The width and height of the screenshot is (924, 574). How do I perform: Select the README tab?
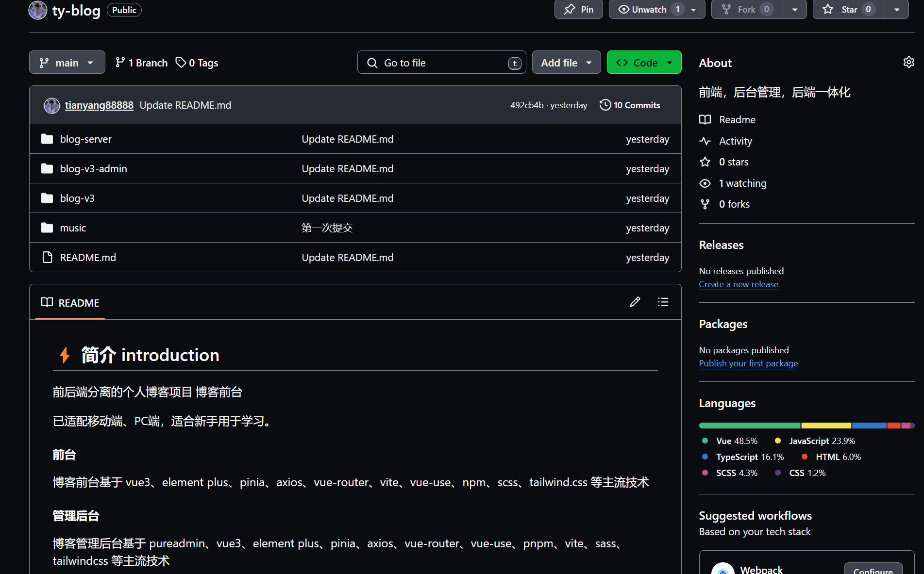click(70, 303)
